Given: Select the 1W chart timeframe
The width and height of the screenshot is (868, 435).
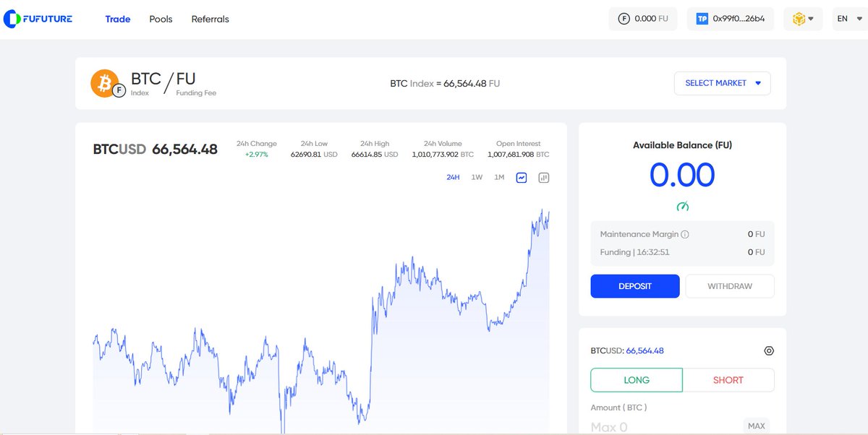Looking at the screenshot, I should 477,177.
